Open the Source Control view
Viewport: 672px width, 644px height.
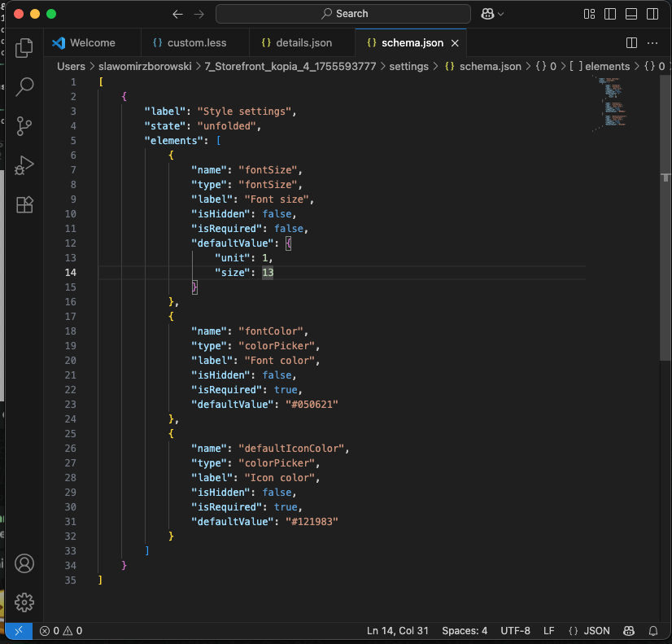click(x=24, y=125)
